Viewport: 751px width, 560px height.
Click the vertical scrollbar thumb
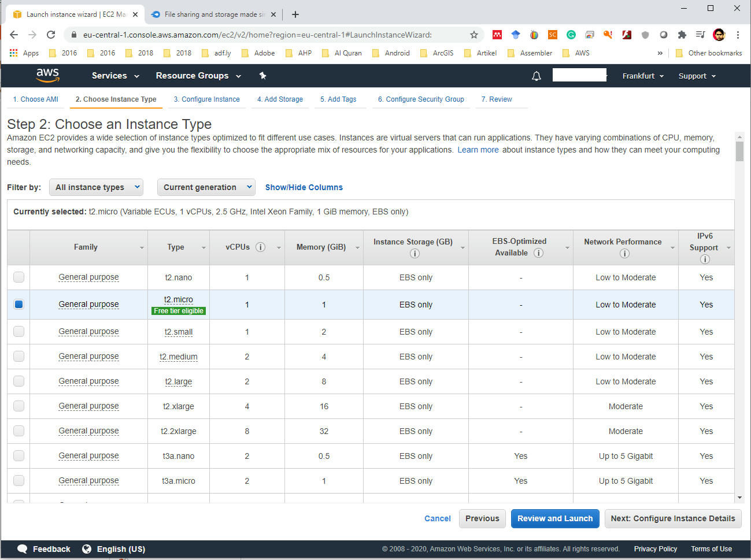[739, 151]
